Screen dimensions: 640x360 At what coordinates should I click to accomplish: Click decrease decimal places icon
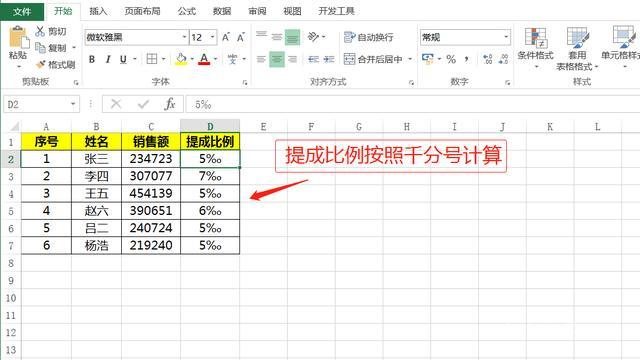[x=503, y=60]
